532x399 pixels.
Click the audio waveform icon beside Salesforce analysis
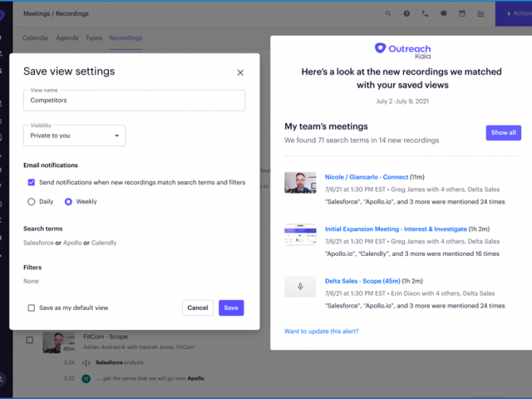coord(86,362)
